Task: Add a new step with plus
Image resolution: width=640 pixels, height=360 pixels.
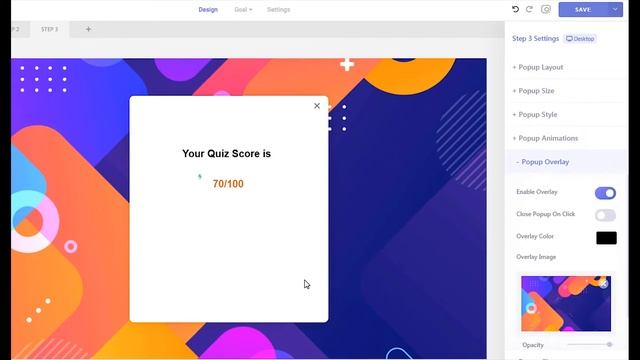Action: pyautogui.click(x=88, y=29)
